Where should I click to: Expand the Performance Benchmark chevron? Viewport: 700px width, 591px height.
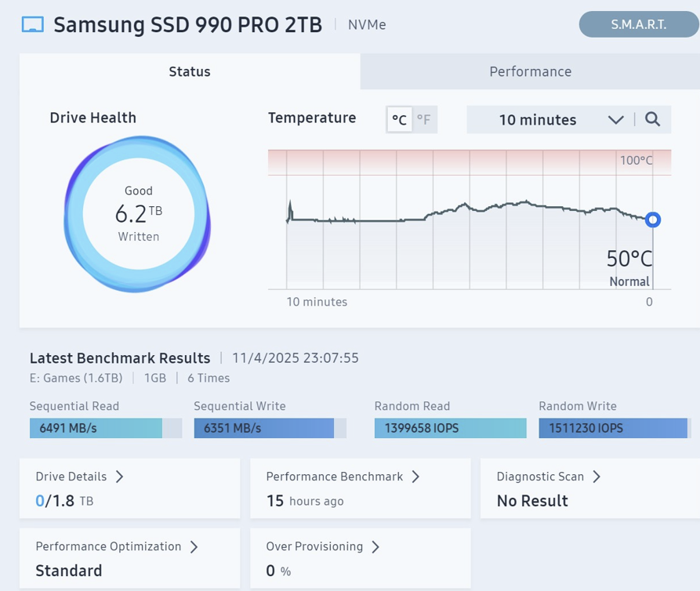pos(415,477)
